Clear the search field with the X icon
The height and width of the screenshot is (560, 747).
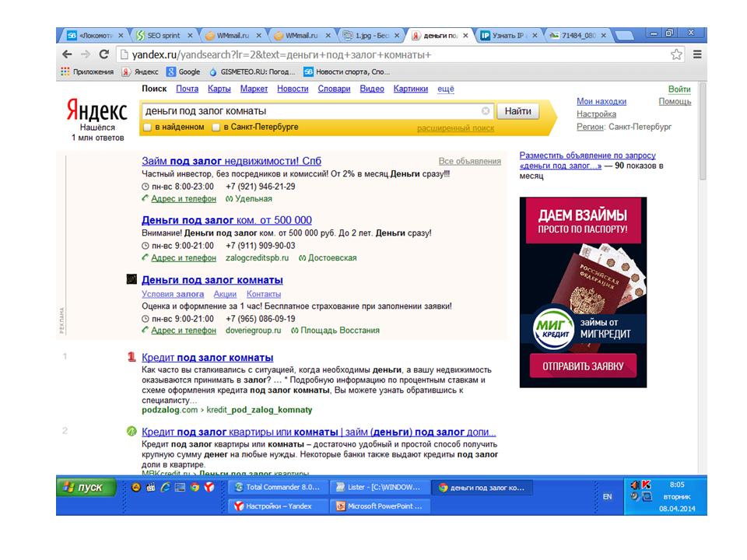486,111
